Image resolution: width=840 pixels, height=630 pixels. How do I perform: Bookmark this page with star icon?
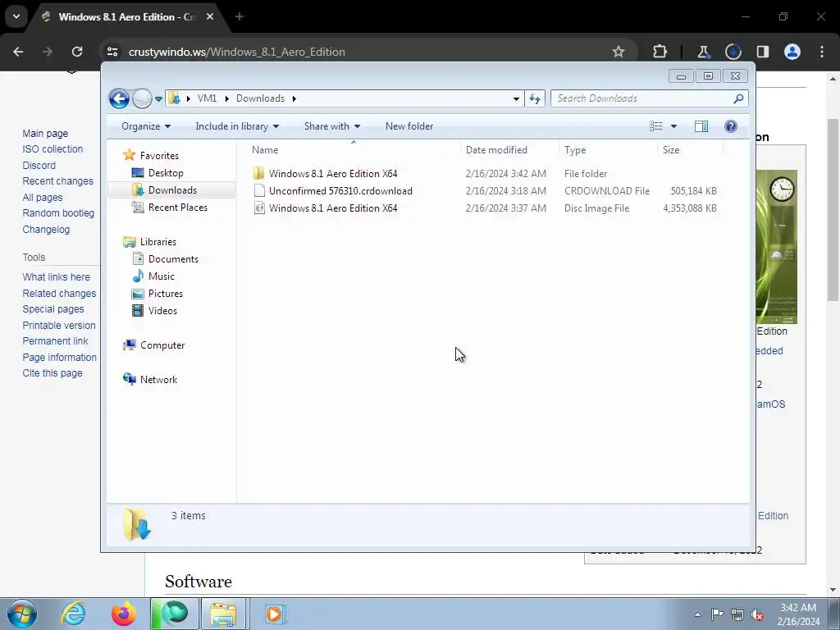coord(619,52)
